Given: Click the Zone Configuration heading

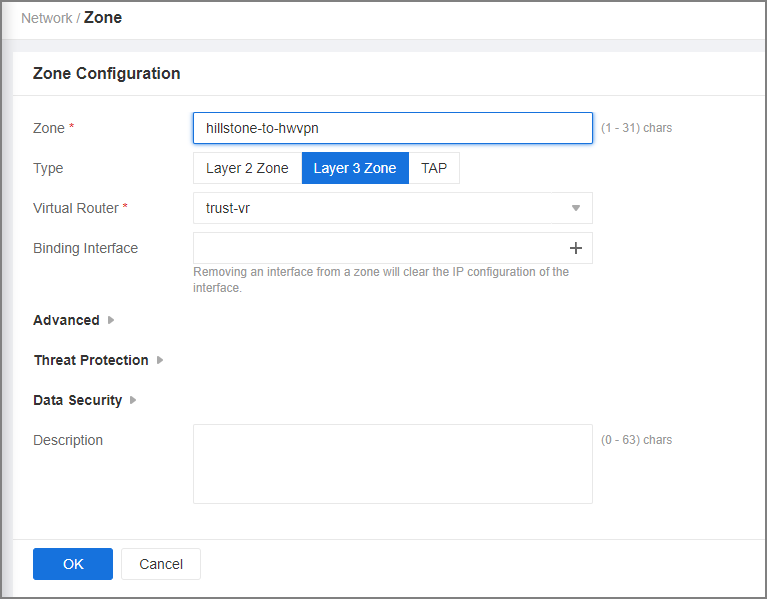Looking at the screenshot, I should point(107,73).
